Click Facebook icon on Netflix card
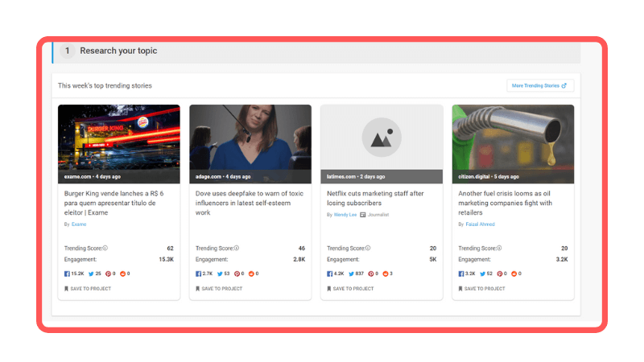644x362 pixels. click(x=330, y=274)
